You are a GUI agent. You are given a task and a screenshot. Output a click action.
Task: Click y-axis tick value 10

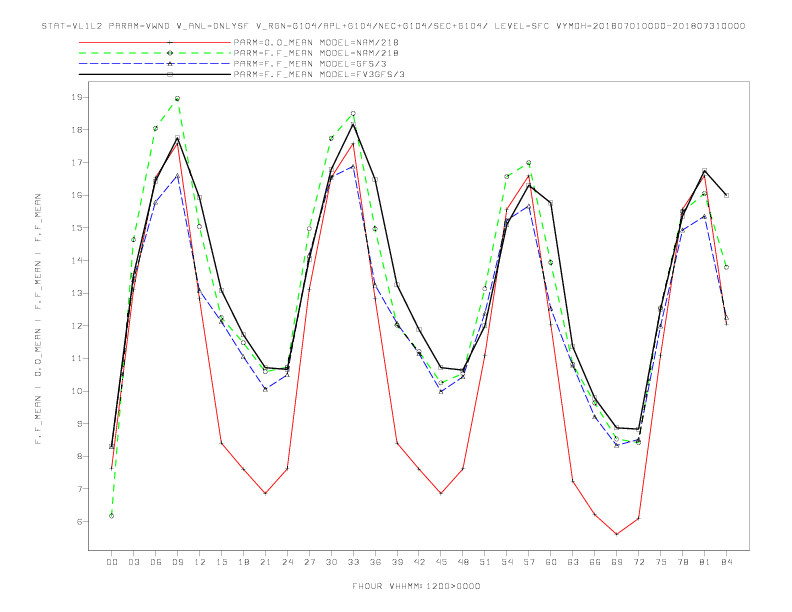pyautogui.click(x=77, y=391)
